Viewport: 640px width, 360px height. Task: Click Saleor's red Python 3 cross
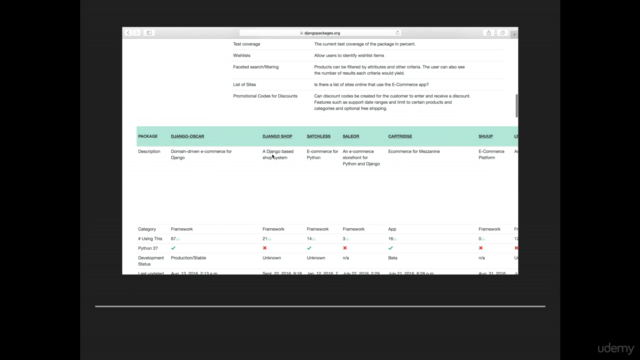(345, 248)
